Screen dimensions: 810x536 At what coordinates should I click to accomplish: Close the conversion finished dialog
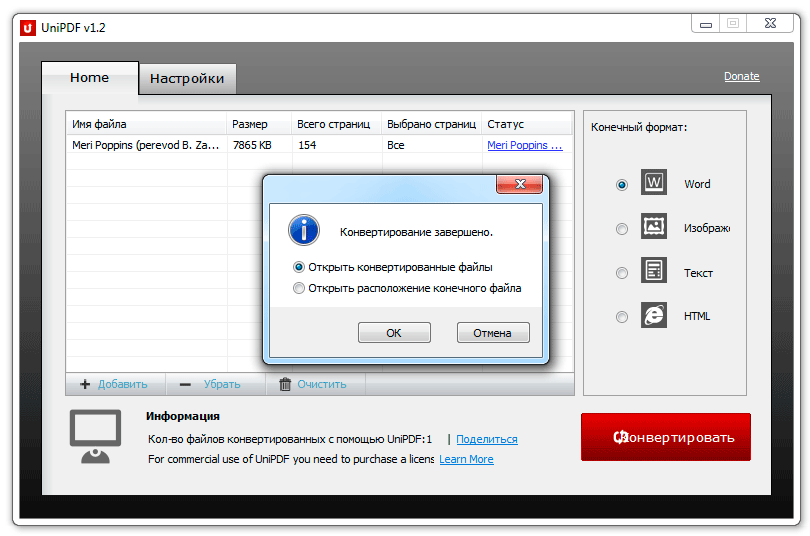pos(520,184)
